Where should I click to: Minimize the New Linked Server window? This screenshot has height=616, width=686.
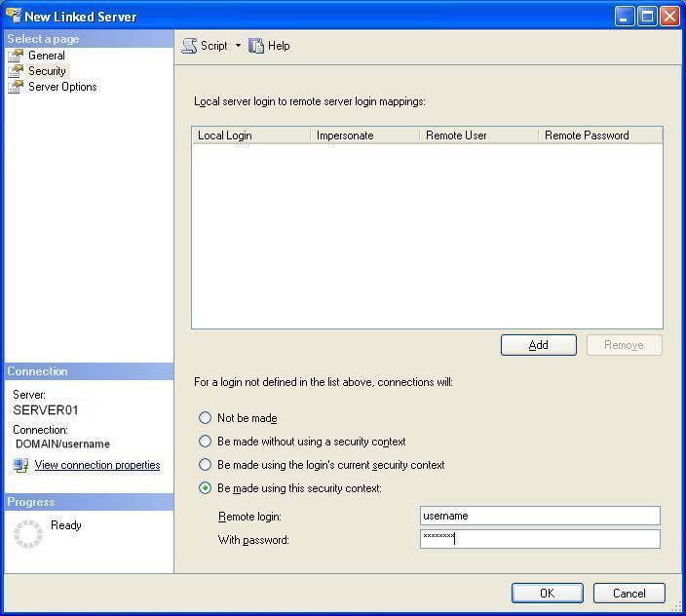click(x=625, y=17)
